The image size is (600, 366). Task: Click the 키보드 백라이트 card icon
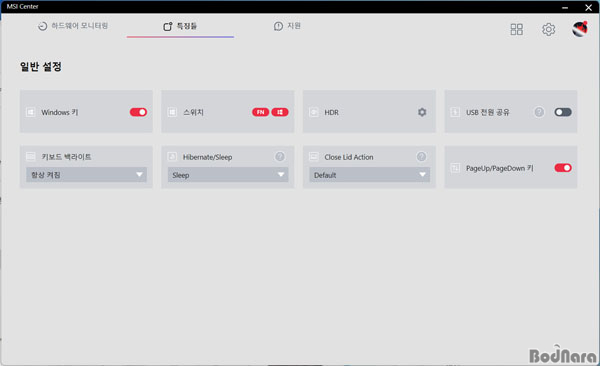30,156
